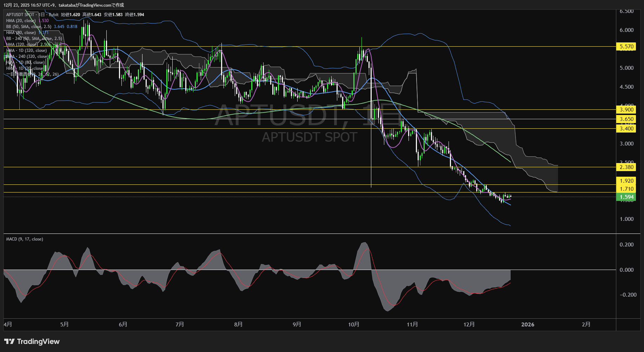Image resolution: width=644 pixels, height=352 pixels.
Task: Click the green 1.594 current price label
Action: tap(626, 197)
